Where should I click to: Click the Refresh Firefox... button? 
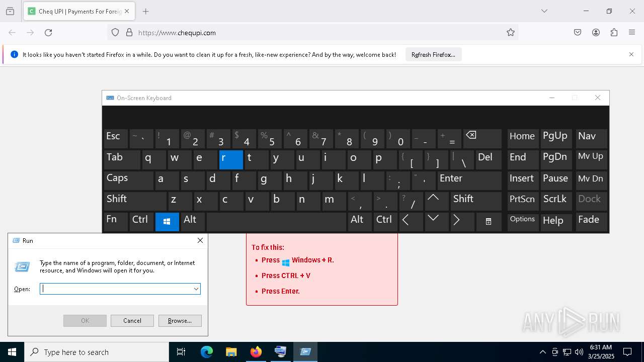[433, 54]
